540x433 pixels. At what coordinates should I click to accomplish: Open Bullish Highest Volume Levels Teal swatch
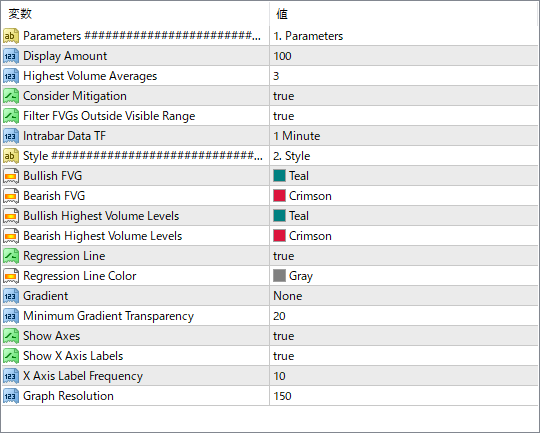(279, 216)
